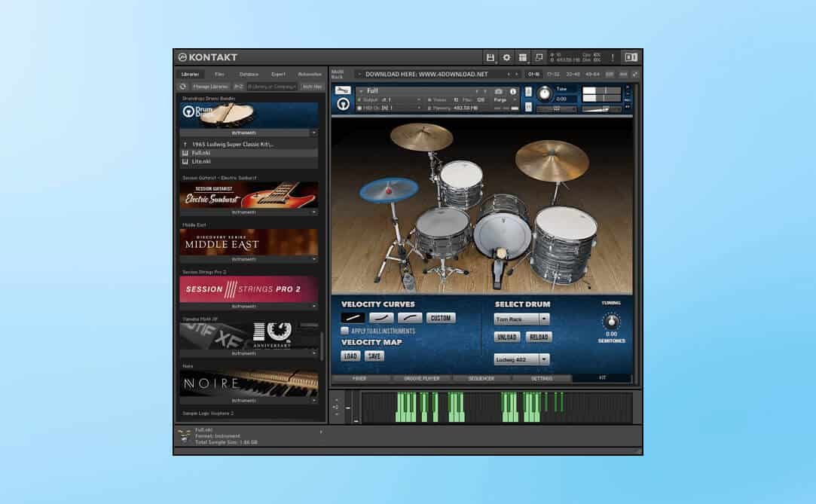Click the Custom velocity curve button

441,318
